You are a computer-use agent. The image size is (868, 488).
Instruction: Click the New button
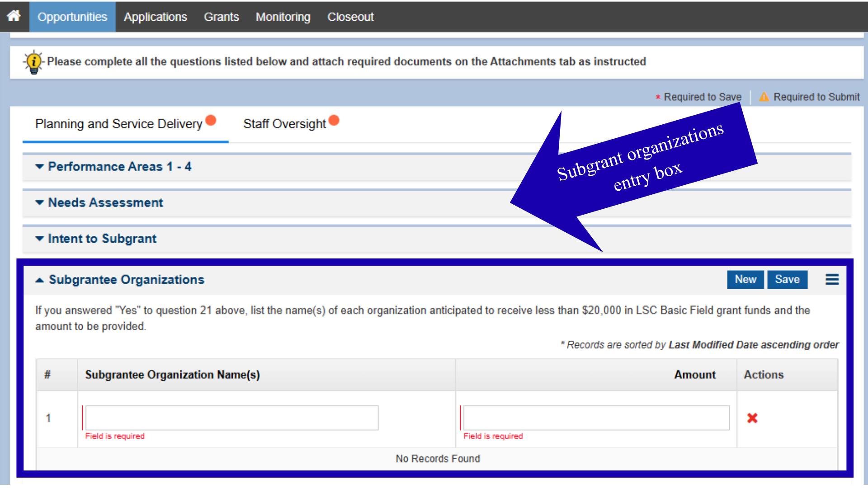tap(745, 279)
